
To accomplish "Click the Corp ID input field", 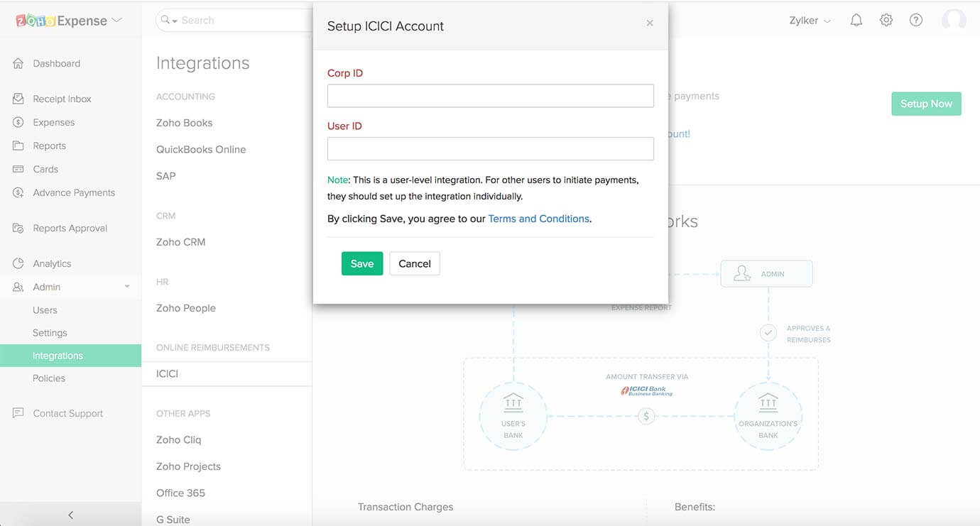I will [x=491, y=96].
